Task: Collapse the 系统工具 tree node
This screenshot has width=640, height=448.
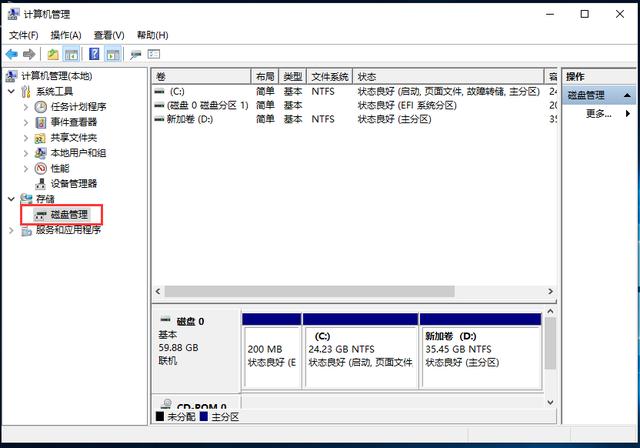Action: [x=11, y=92]
